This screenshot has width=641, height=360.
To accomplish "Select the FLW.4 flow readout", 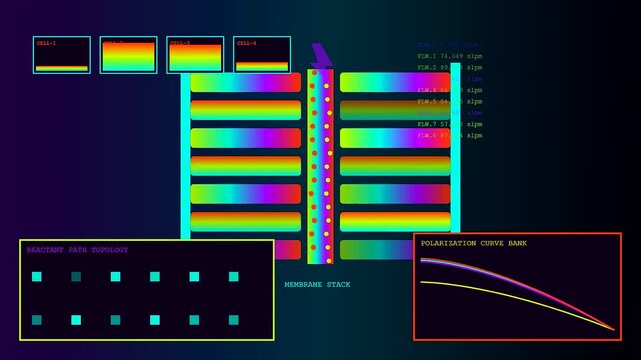I will pyautogui.click(x=450, y=90).
